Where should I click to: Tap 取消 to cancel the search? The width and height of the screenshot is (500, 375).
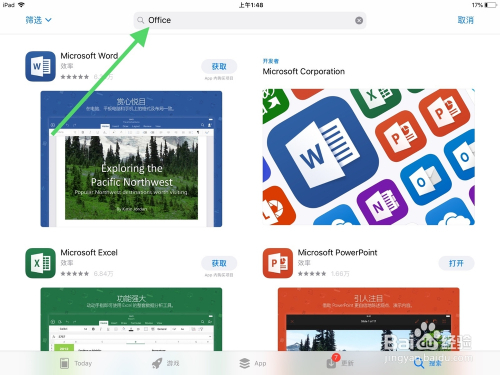tap(465, 20)
